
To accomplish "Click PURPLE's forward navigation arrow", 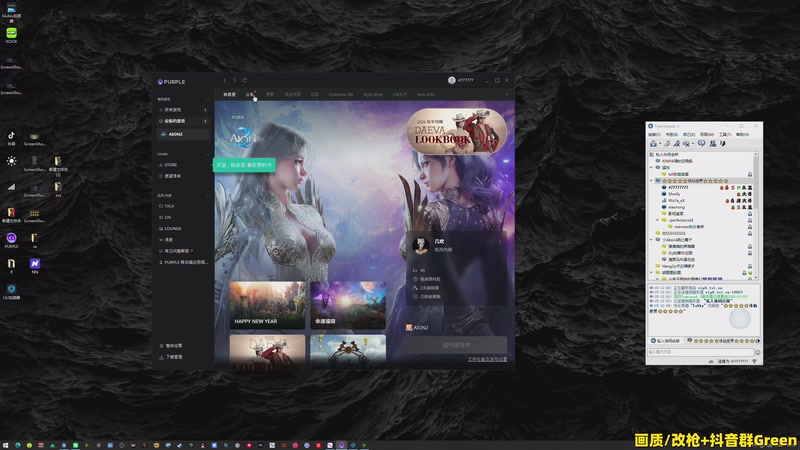I will [x=235, y=80].
